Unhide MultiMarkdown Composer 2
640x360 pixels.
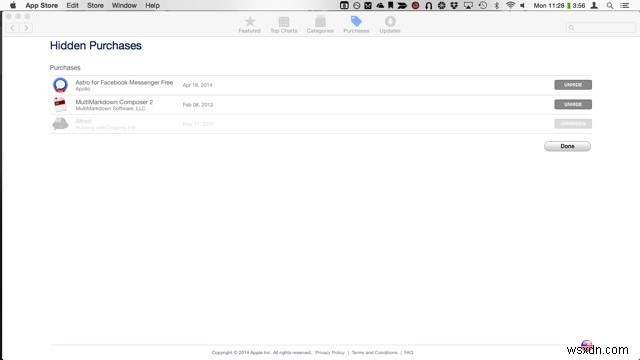click(573, 104)
